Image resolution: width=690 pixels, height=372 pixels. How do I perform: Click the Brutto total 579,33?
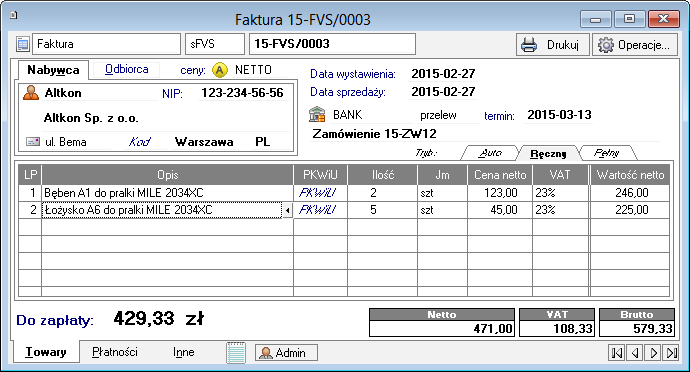tap(637, 328)
